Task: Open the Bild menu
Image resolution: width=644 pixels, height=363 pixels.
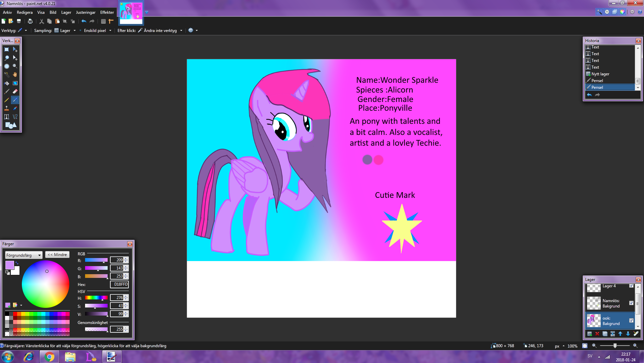Action: (53, 12)
